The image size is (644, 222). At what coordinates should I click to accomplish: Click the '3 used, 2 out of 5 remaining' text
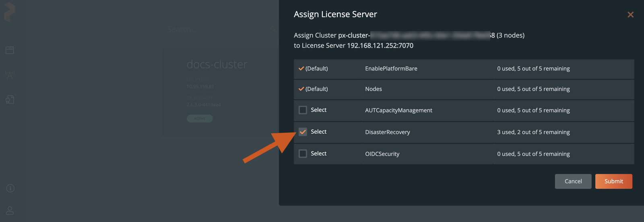point(533,132)
